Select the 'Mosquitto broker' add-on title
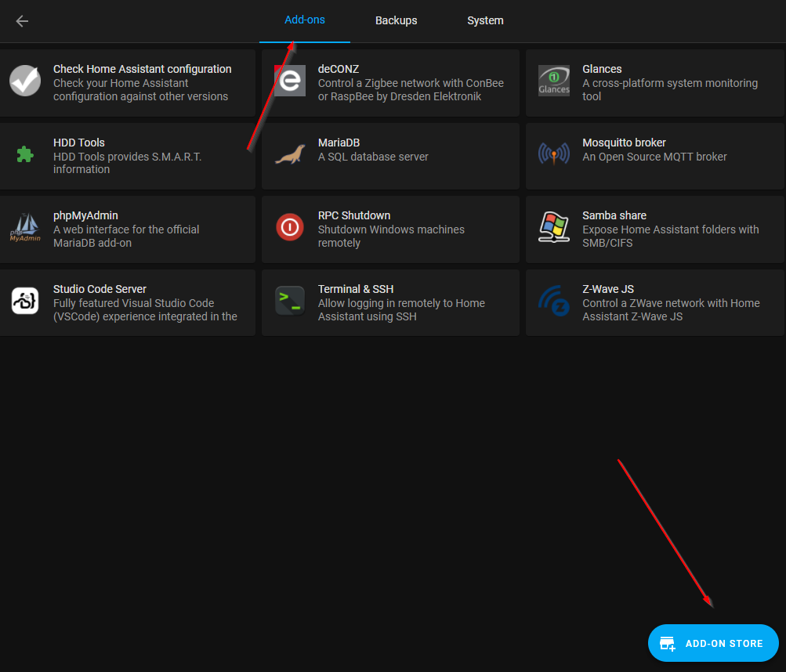 pos(624,143)
